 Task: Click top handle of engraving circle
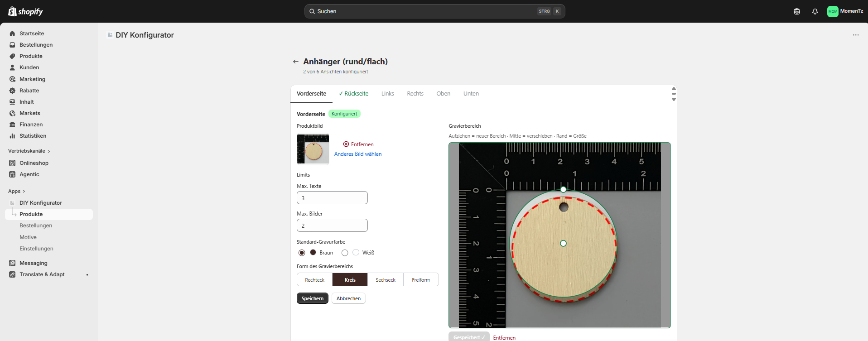[x=563, y=189]
